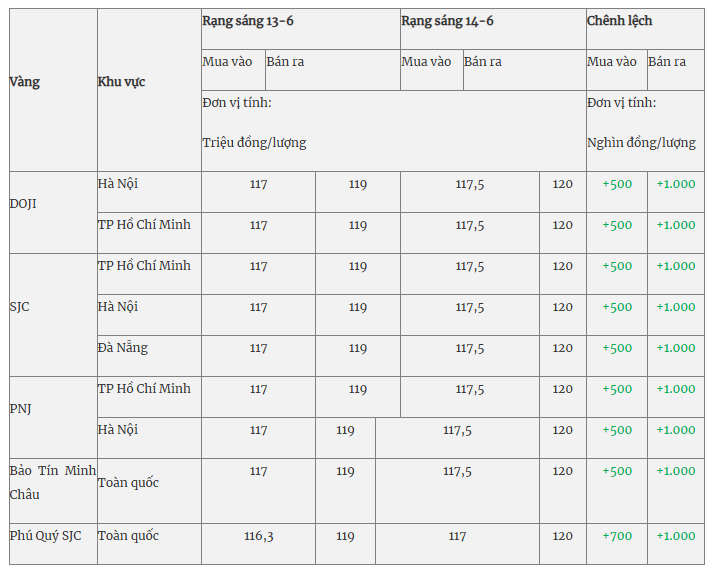Select the +700 difference value
Image resolution: width=713 pixels, height=576 pixels.
(617, 536)
